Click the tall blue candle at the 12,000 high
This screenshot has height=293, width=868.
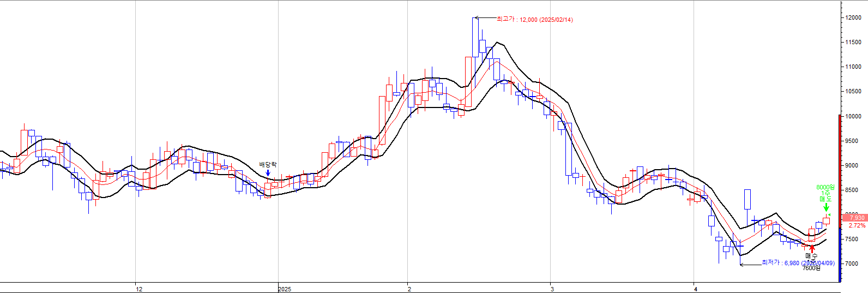pyautogui.click(x=475, y=37)
